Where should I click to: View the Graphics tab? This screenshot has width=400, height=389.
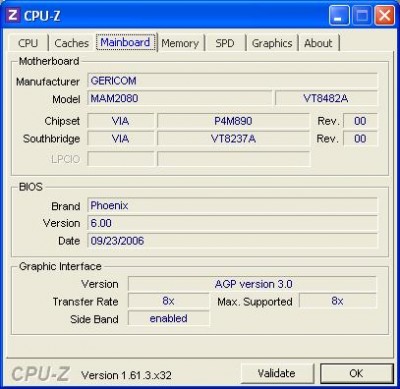(x=272, y=43)
